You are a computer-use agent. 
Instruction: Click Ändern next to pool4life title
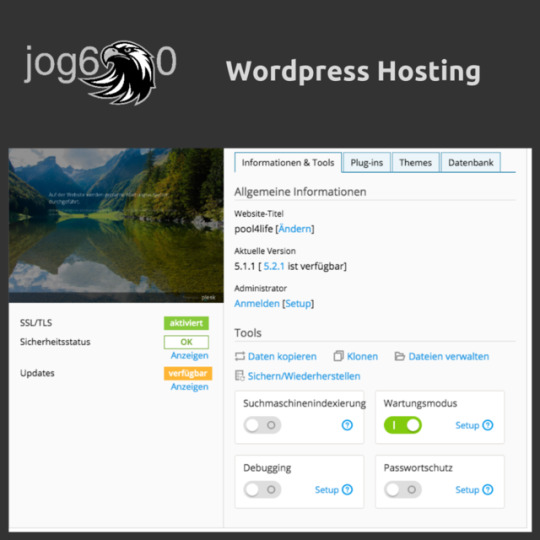tap(295, 229)
